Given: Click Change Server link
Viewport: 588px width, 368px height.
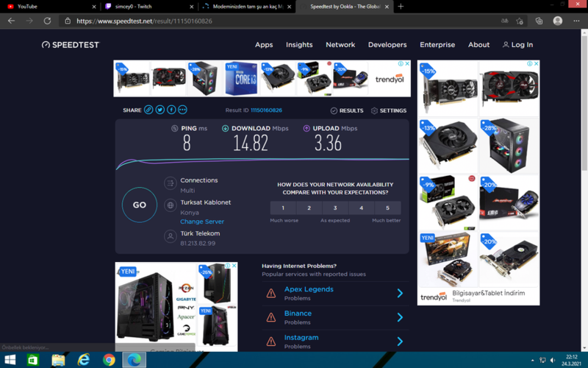Looking at the screenshot, I should 202,222.
